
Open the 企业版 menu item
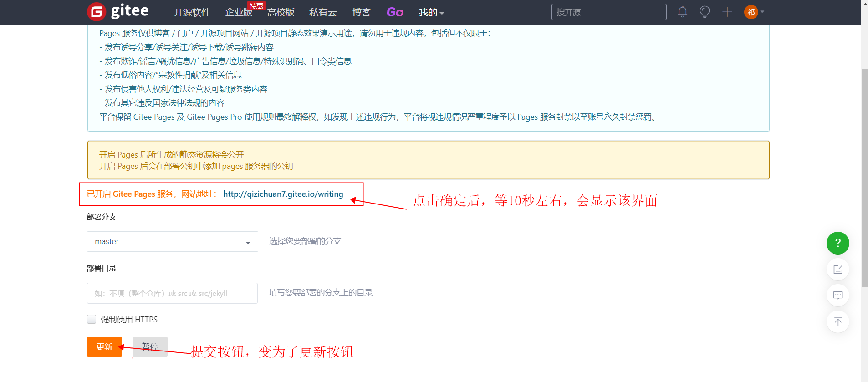click(239, 12)
